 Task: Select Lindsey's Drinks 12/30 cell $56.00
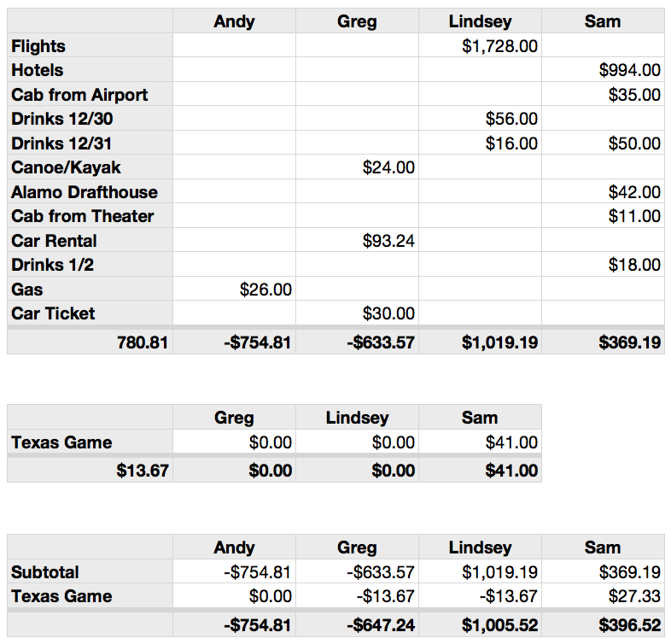480,118
